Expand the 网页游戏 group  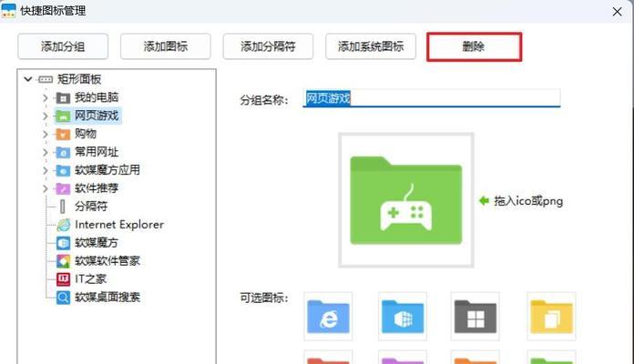click(x=46, y=116)
